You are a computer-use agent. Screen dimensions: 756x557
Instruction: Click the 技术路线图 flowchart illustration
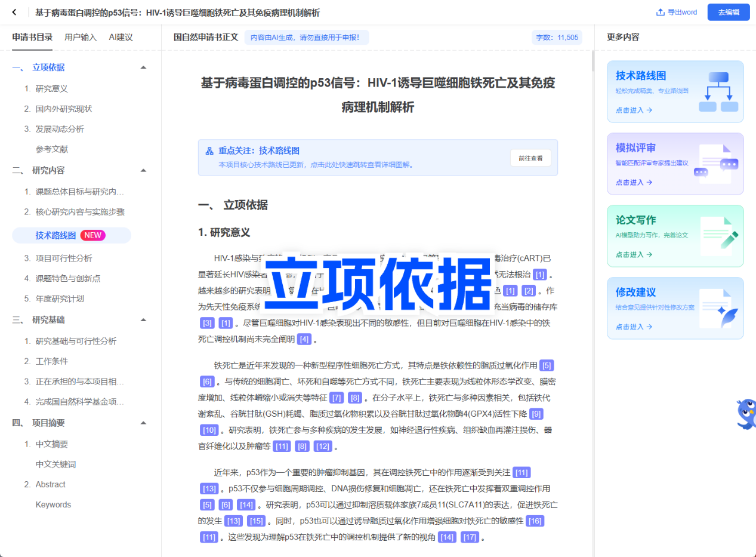tap(718, 92)
